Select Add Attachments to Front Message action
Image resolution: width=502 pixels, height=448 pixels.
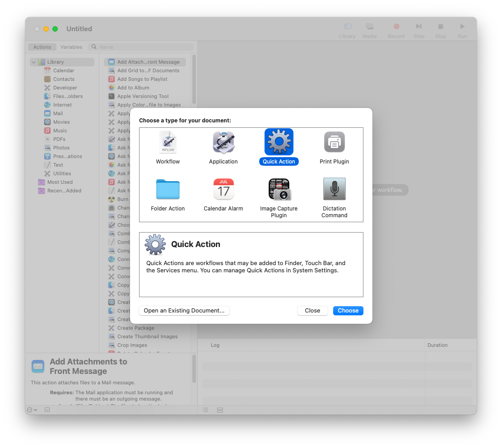[x=145, y=62]
